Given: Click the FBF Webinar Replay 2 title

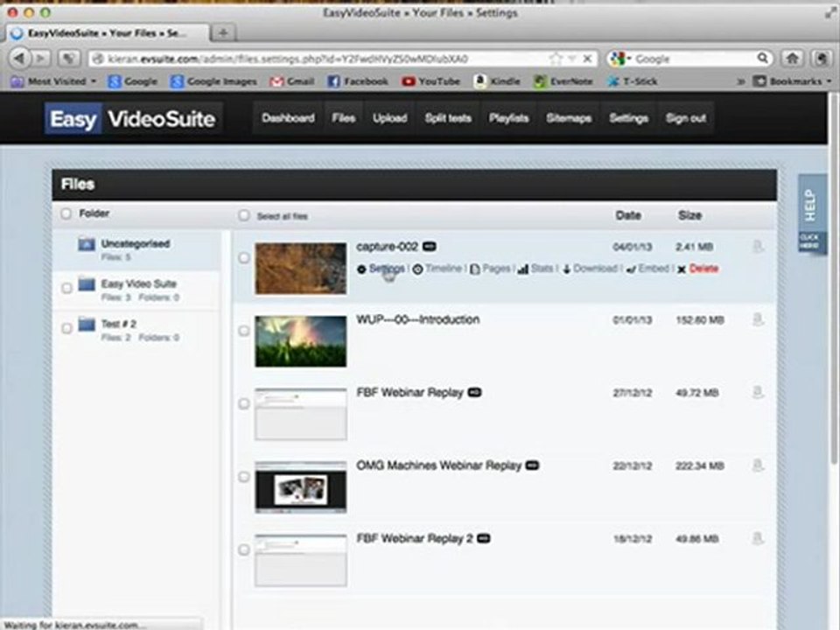Looking at the screenshot, I should click(x=415, y=538).
